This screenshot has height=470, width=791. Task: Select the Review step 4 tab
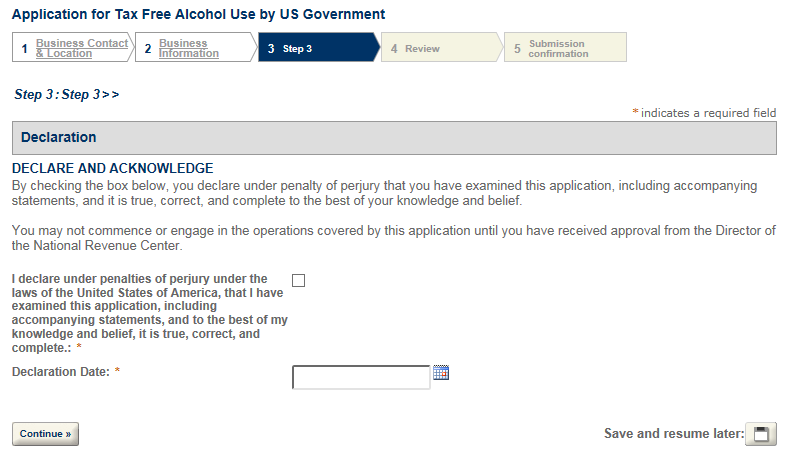pos(422,49)
